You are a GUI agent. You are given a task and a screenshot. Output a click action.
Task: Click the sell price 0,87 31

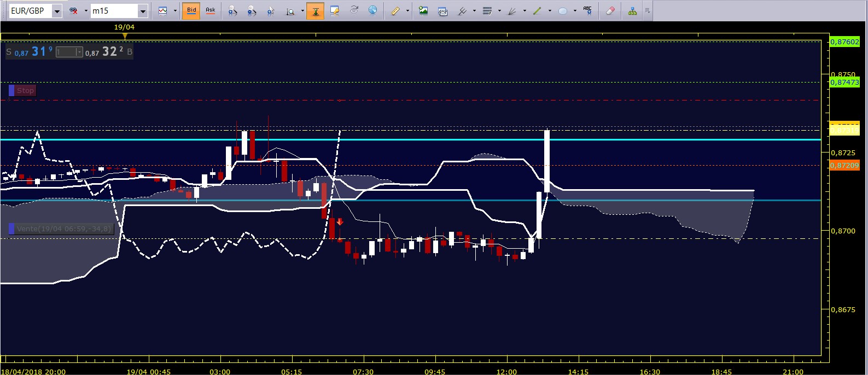[x=33, y=52]
